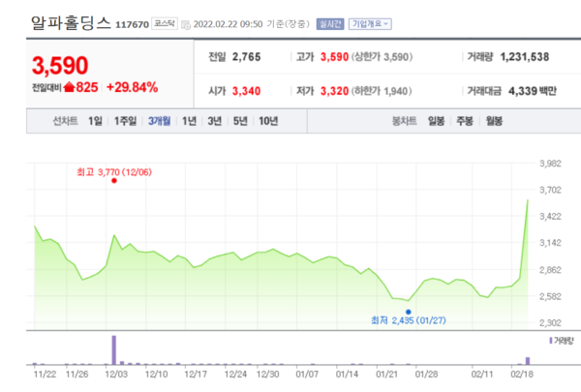Click the blue 최저 2,435 marker dot
Image resolution: width=581 pixels, height=392 pixels.
coord(409,312)
